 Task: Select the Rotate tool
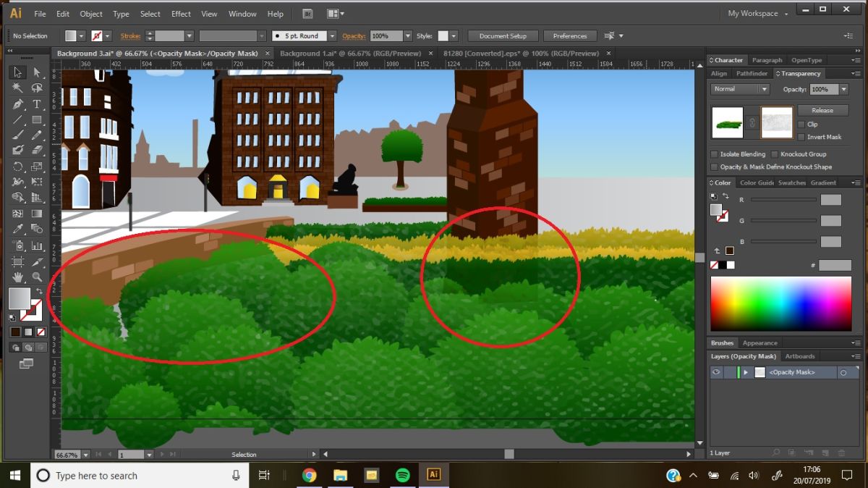click(x=18, y=167)
